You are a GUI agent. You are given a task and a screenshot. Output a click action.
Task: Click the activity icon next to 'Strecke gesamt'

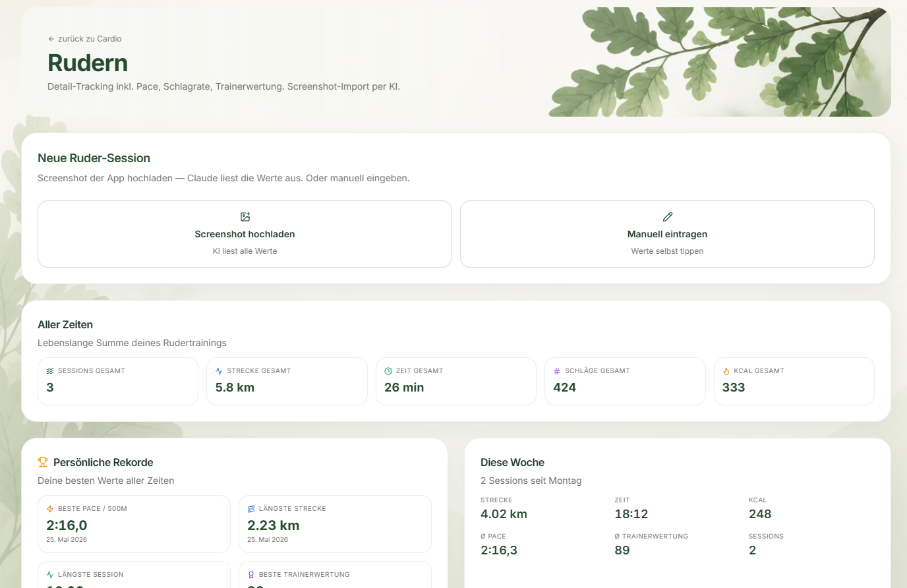[219, 371]
